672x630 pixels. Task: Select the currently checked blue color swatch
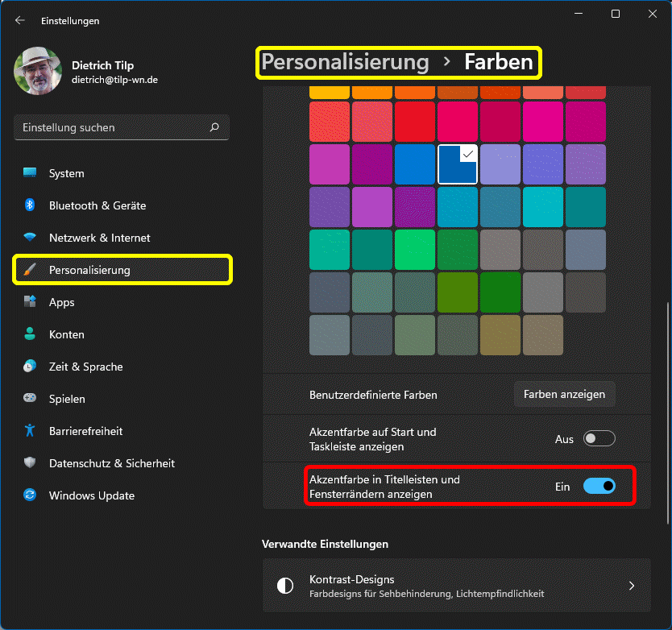coord(457,164)
